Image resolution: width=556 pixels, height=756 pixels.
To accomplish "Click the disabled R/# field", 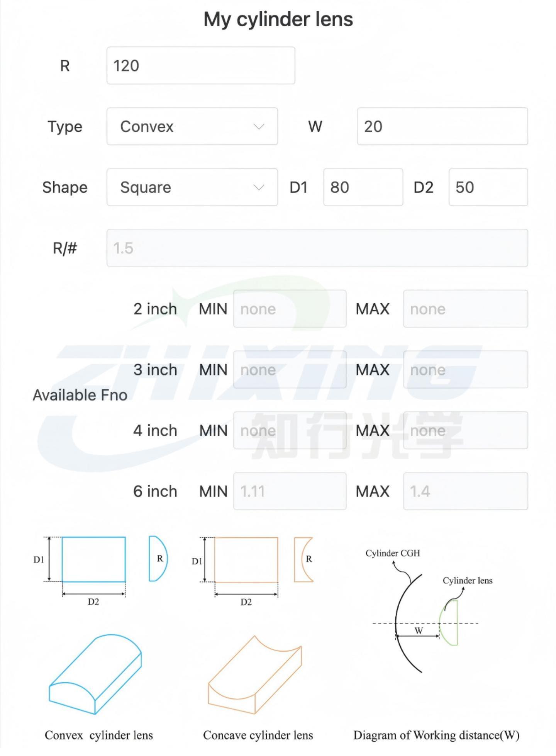I will (x=317, y=248).
